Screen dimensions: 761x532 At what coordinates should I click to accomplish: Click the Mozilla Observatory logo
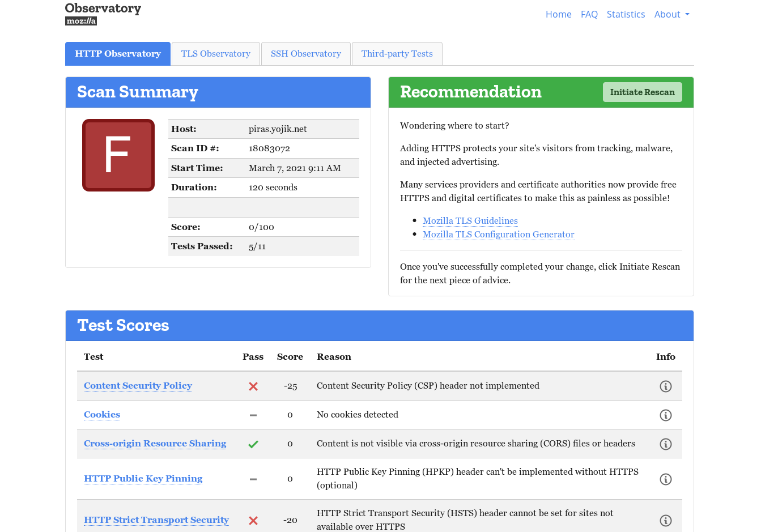103,14
